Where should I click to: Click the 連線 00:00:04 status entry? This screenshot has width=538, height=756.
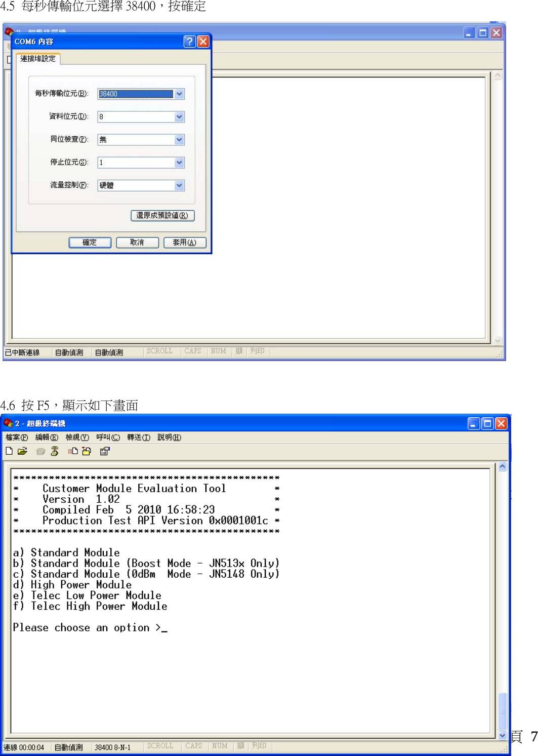click(24, 747)
